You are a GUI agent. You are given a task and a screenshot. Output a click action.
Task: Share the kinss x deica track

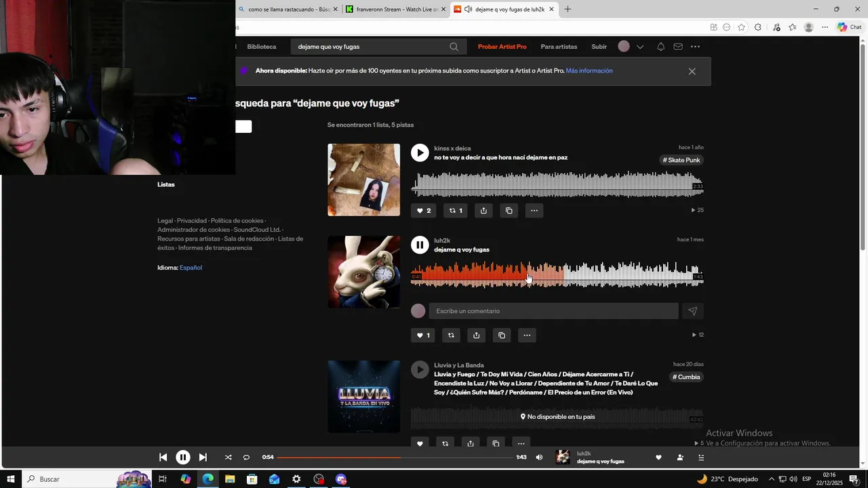(x=484, y=211)
